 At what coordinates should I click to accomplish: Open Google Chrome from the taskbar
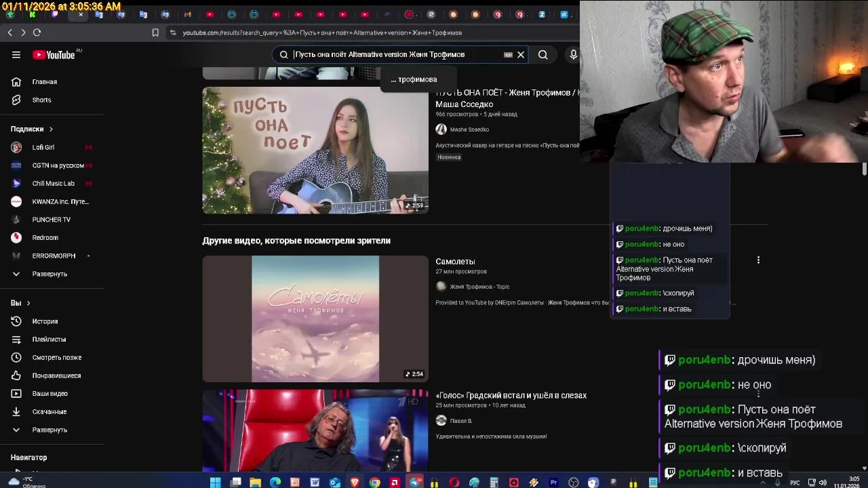tap(374, 483)
